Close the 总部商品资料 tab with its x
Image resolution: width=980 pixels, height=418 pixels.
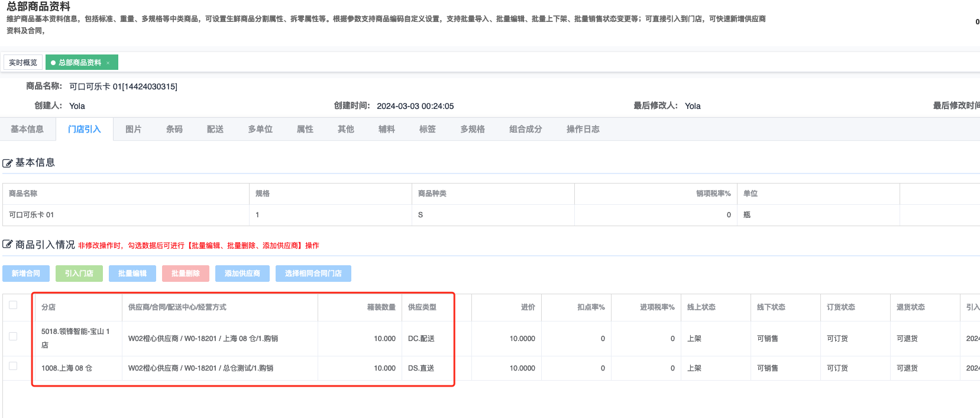108,63
